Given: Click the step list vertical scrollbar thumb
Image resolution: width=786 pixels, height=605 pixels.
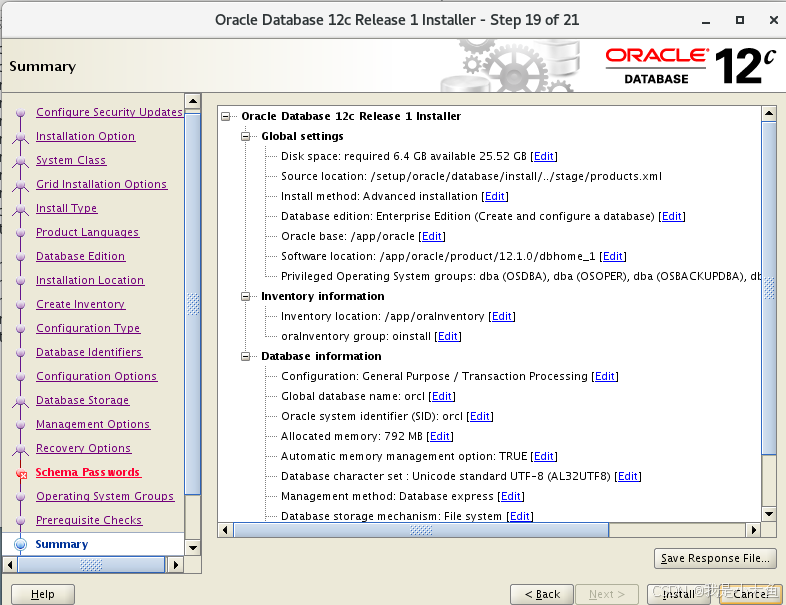Looking at the screenshot, I should tap(192, 304).
